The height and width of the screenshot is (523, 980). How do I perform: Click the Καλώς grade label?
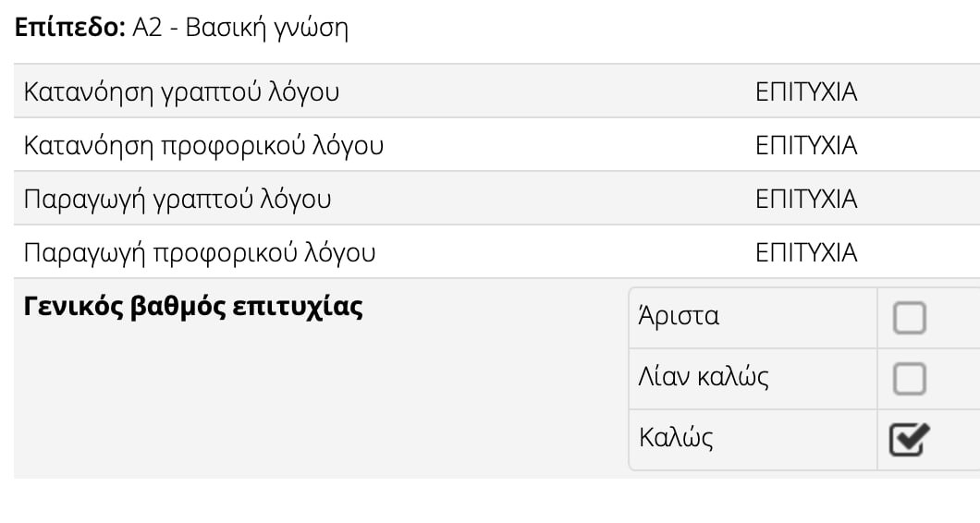[675, 437]
